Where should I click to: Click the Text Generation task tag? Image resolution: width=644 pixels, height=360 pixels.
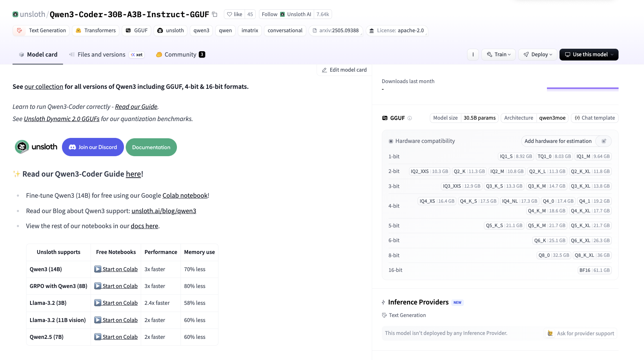coord(40,30)
